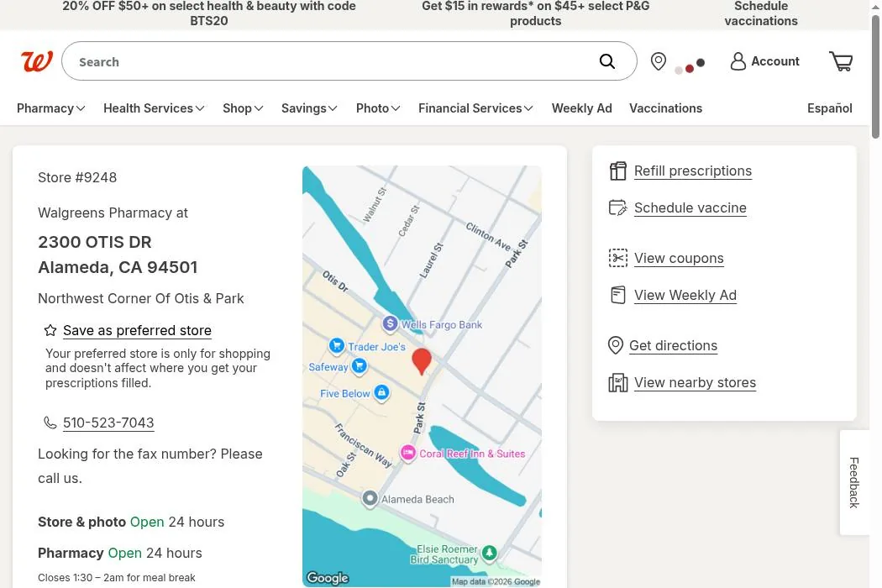882x588 pixels.
Task: Open the Get directions link
Action: click(674, 345)
